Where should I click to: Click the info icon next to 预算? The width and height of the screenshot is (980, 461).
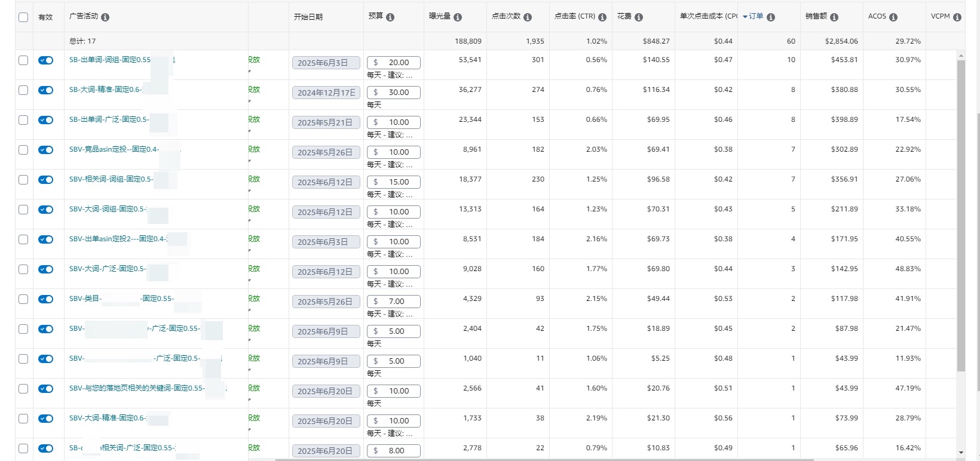click(390, 17)
